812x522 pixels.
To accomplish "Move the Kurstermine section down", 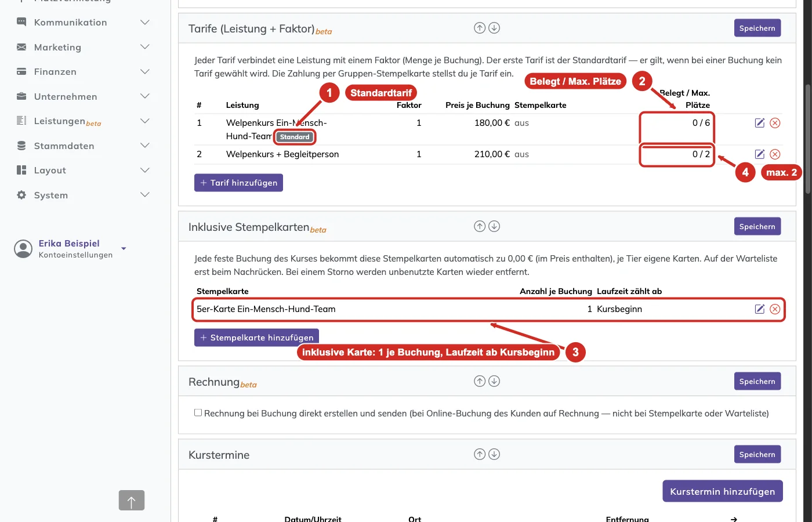I will 494,454.
